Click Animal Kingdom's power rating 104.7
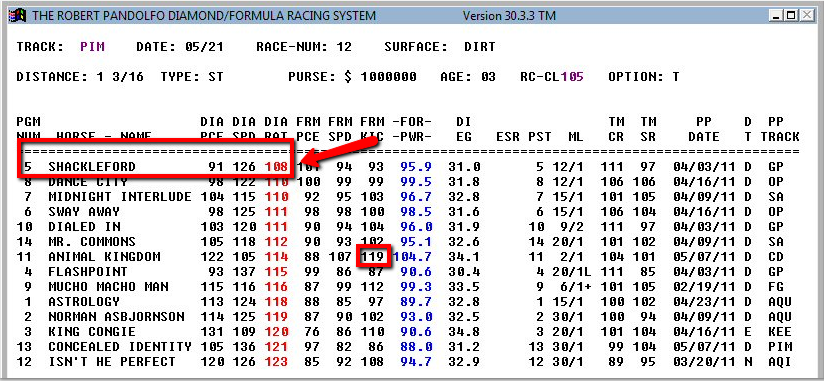Screen dimensions: 824x381 [412, 257]
